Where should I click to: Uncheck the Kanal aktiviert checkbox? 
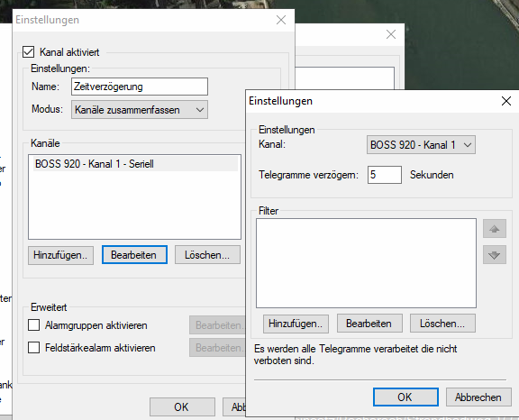point(28,52)
